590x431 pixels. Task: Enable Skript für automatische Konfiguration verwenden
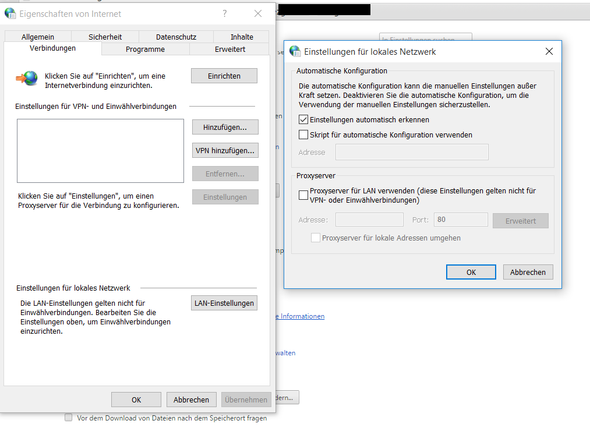[303, 135]
